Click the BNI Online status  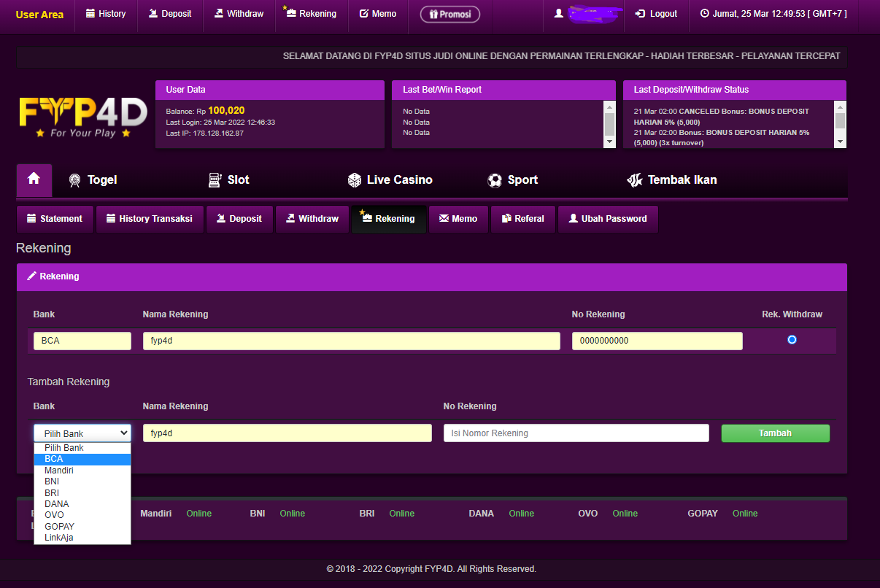(x=292, y=514)
